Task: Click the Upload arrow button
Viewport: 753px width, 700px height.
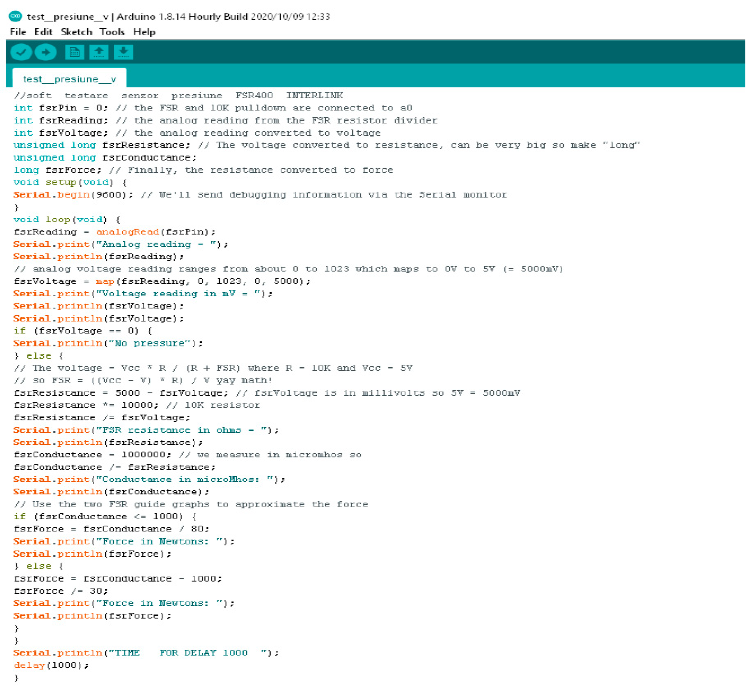Action: [x=45, y=52]
